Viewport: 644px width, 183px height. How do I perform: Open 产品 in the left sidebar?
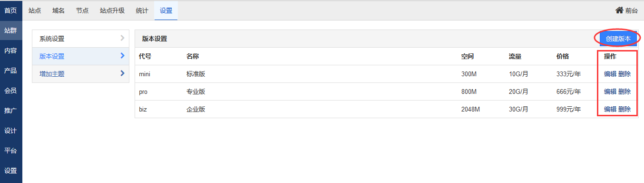[10, 71]
